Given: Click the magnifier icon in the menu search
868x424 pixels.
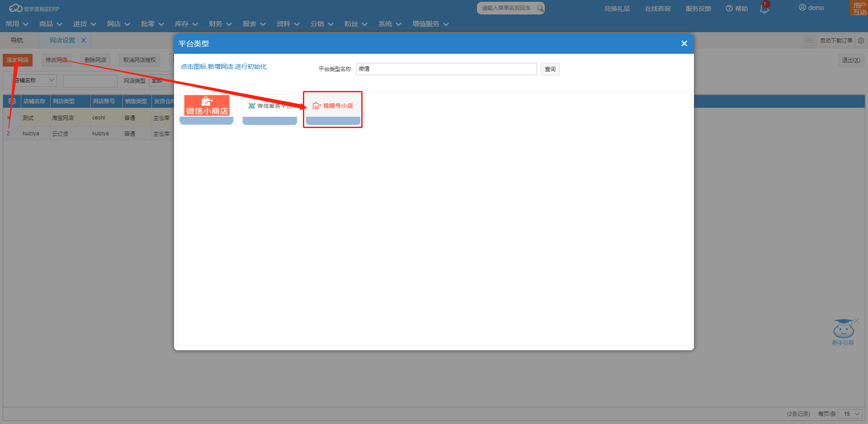Looking at the screenshot, I should 540,8.
